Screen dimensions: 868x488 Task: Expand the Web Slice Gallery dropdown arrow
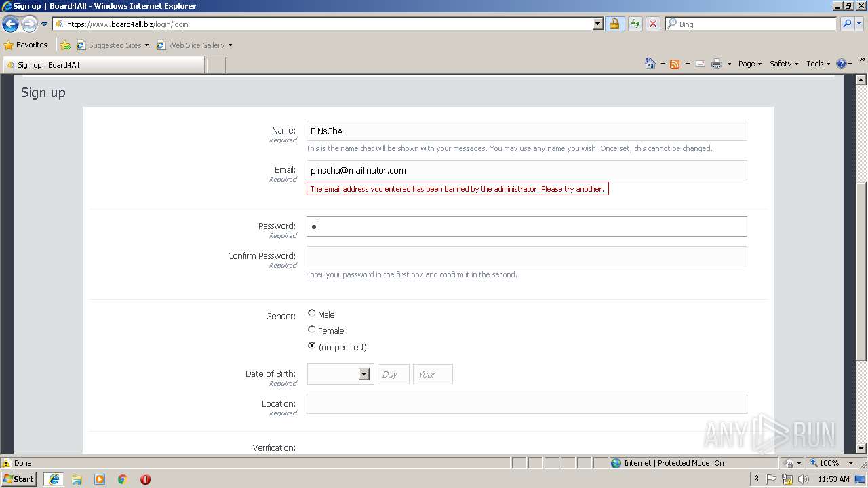coord(230,45)
